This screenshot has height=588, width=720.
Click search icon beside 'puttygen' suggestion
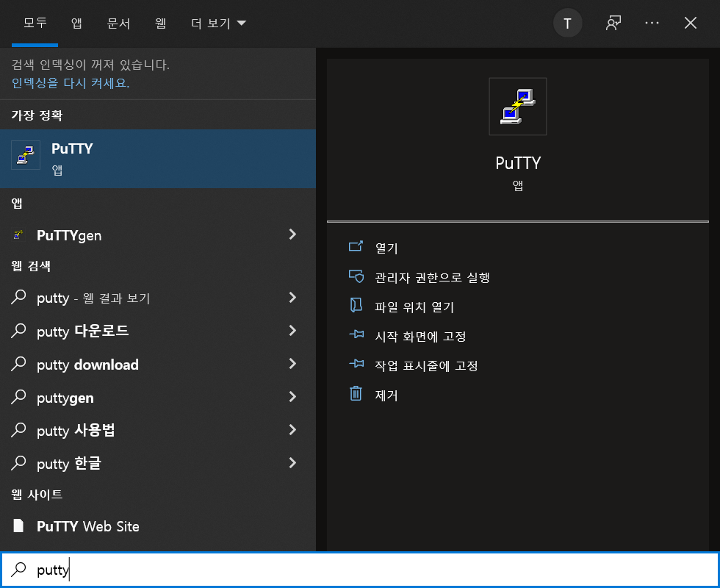tap(18, 396)
